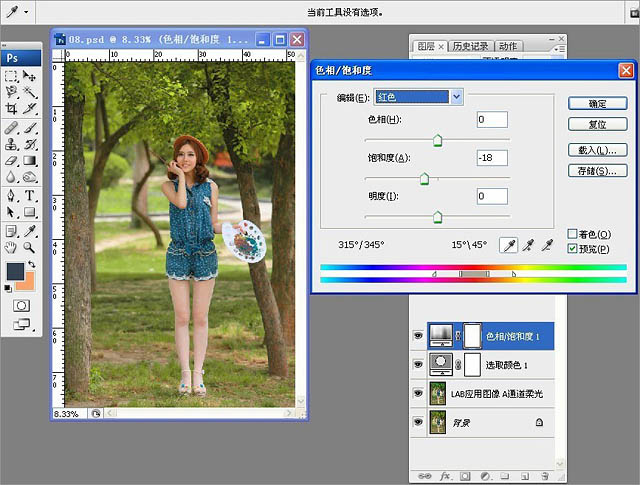Screen dimensions: 640x485
Task: Click the add-to-sample eyedropper (plus) icon
Action: [x=528, y=245]
